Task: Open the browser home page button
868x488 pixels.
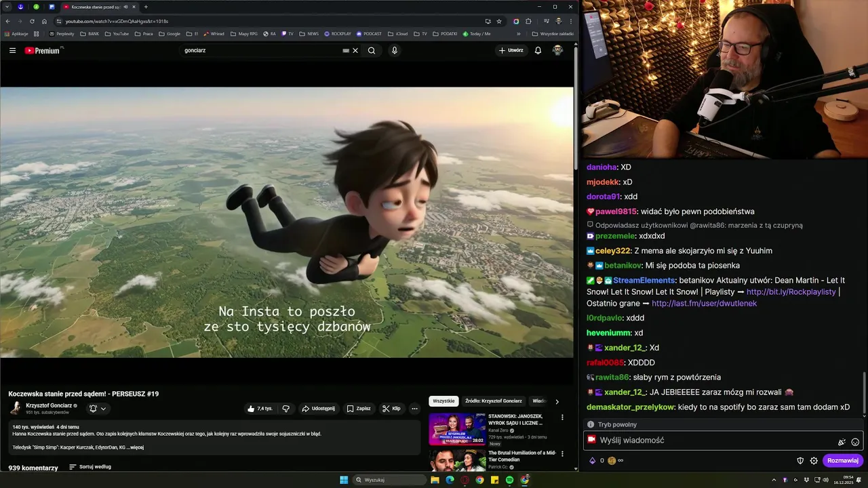Action: [44, 21]
